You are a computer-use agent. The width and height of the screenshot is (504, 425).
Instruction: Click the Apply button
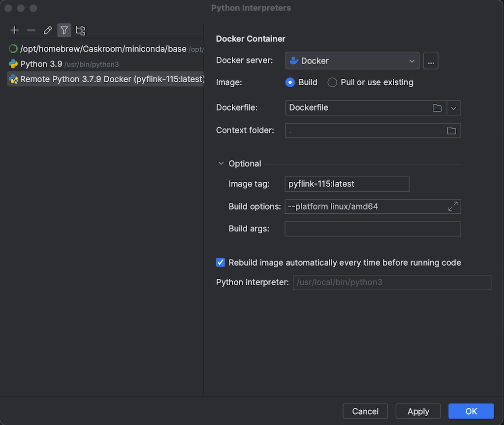click(x=418, y=411)
